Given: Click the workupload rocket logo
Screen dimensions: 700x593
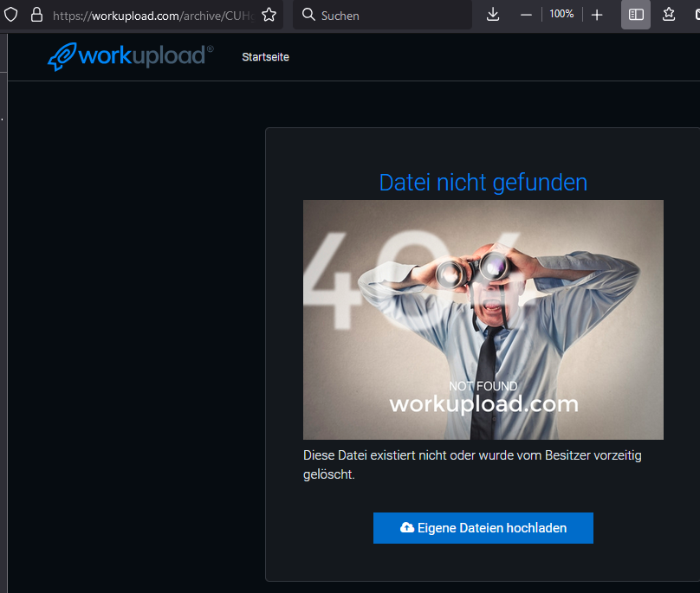Looking at the screenshot, I should 130,56.
